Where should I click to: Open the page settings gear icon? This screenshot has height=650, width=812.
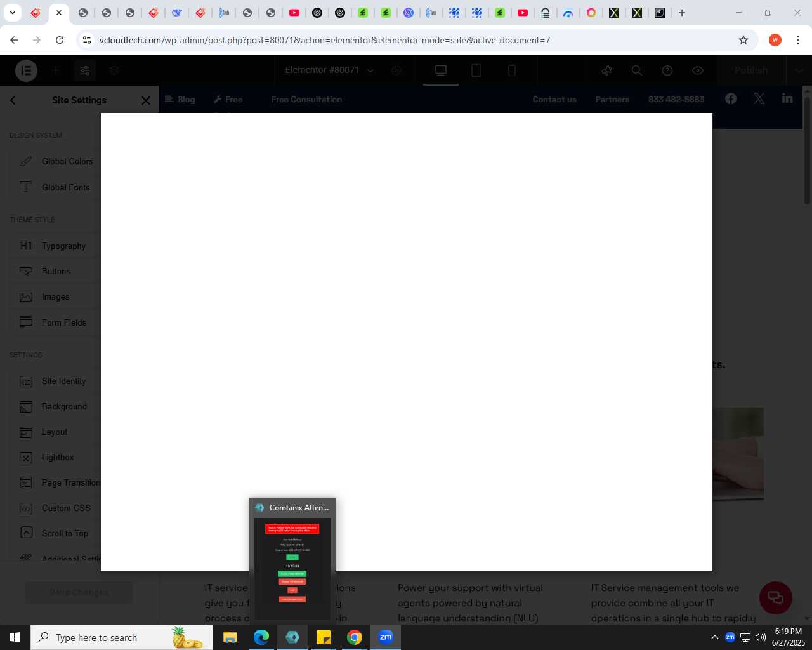(397, 70)
